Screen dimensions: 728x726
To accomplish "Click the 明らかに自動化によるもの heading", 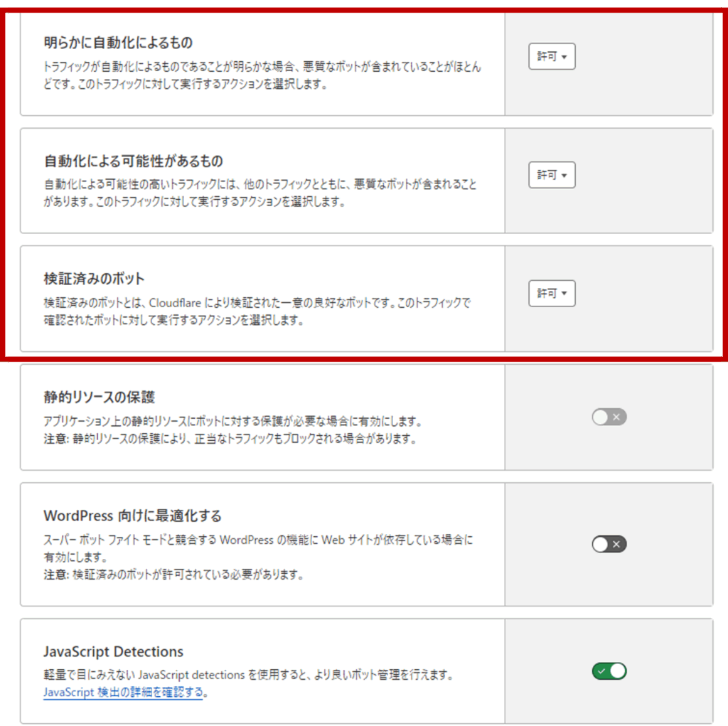I will point(118,43).
